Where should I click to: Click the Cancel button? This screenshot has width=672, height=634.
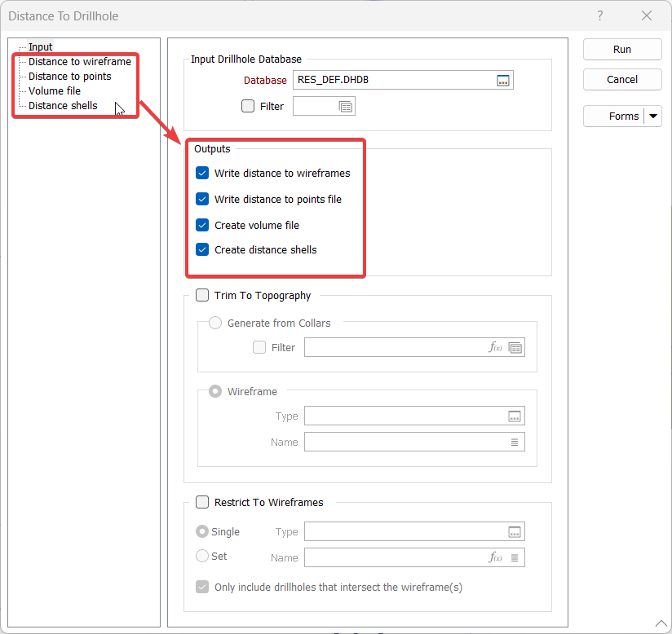(x=621, y=80)
